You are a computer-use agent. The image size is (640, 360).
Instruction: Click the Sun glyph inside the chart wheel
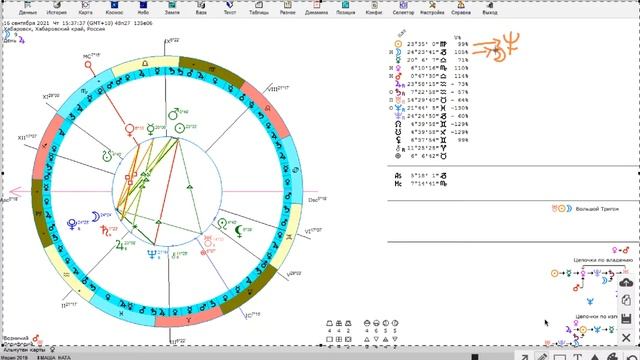point(180,128)
